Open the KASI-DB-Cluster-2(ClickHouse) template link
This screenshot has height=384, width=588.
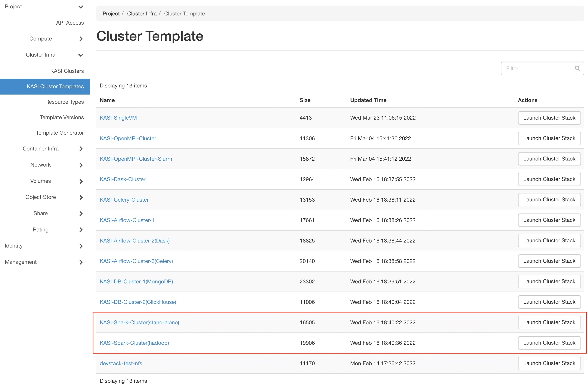click(x=138, y=302)
